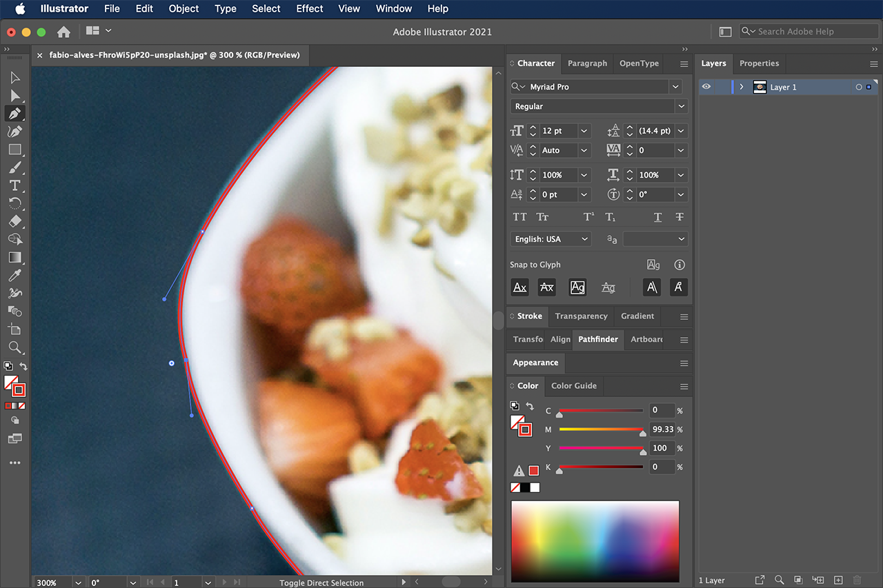
Task: Select the Pen tool
Action: [15, 114]
